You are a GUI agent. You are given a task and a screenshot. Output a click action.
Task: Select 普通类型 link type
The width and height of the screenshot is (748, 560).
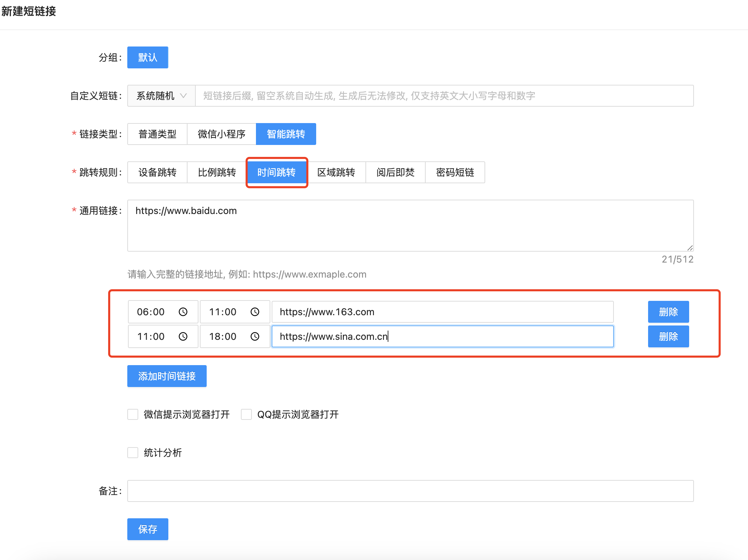point(157,134)
